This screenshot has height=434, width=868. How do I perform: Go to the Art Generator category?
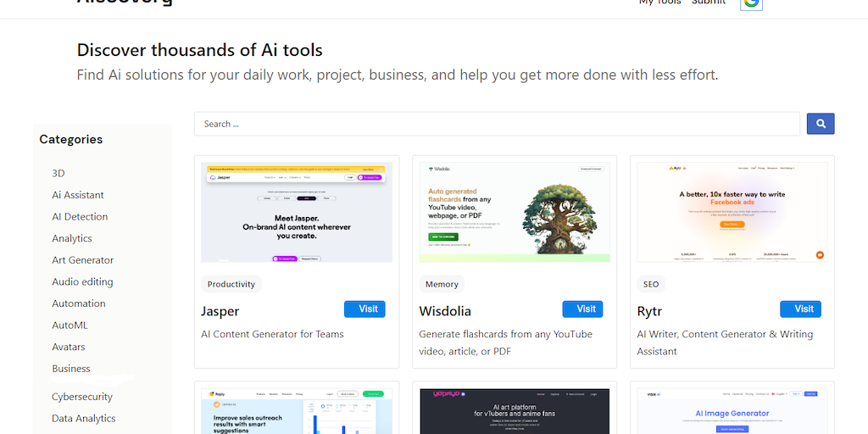(x=83, y=260)
